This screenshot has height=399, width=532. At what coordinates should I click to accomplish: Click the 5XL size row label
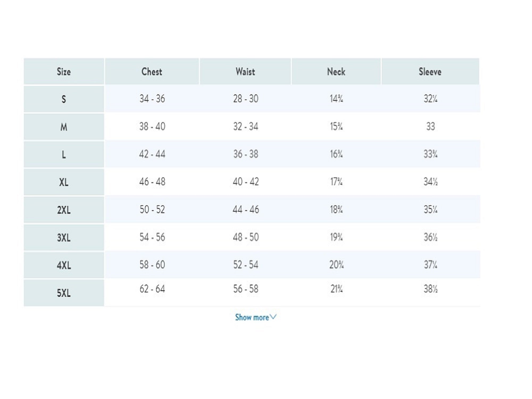(64, 293)
